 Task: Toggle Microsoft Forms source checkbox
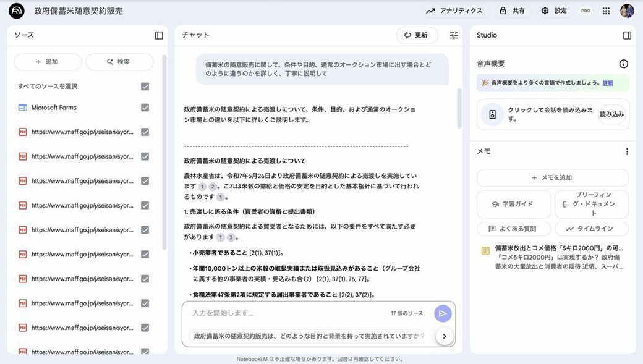tap(145, 108)
